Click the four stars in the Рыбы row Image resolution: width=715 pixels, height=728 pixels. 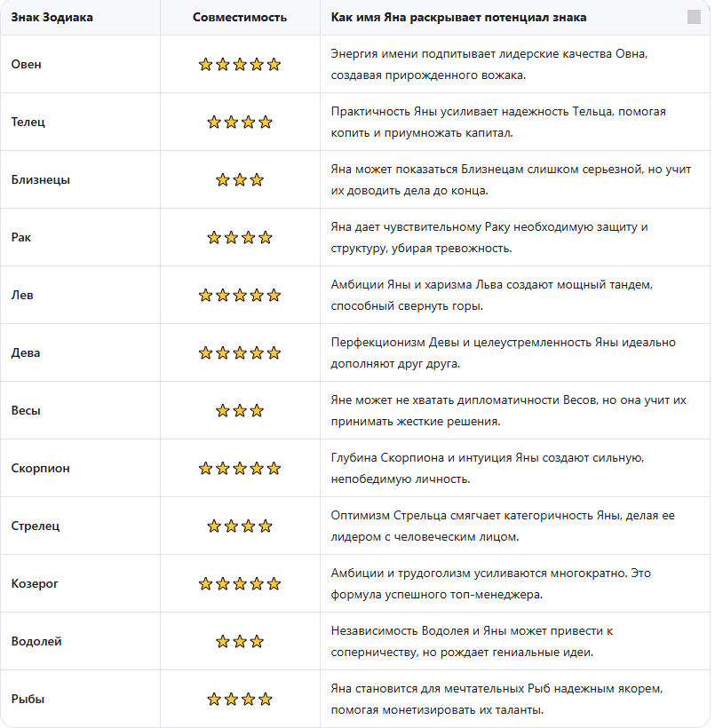click(x=240, y=699)
